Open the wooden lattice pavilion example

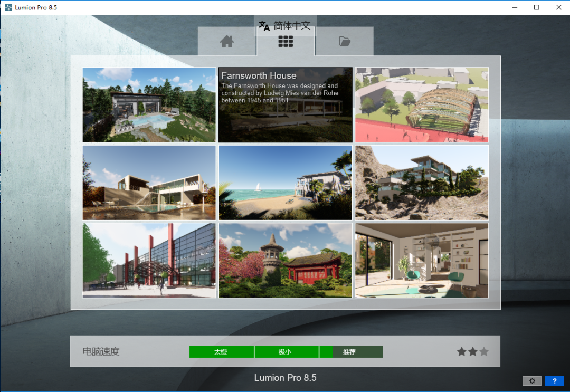click(x=422, y=104)
